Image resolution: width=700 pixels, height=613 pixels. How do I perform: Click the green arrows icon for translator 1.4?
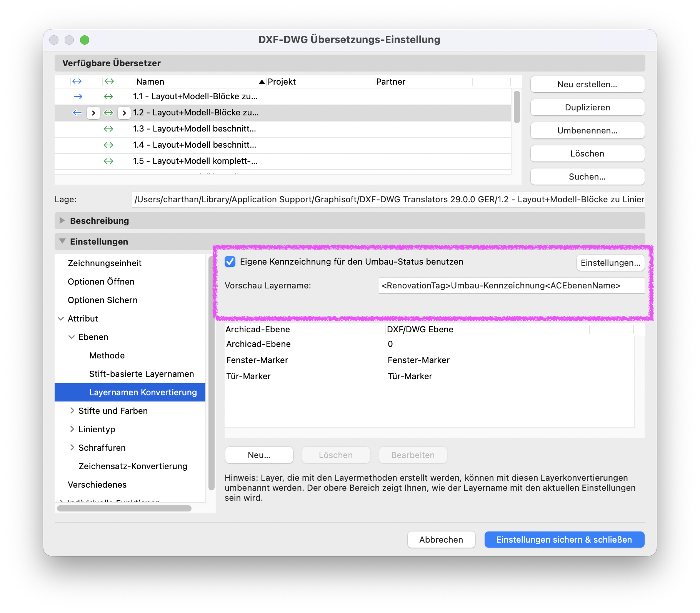tap(108, 145)
